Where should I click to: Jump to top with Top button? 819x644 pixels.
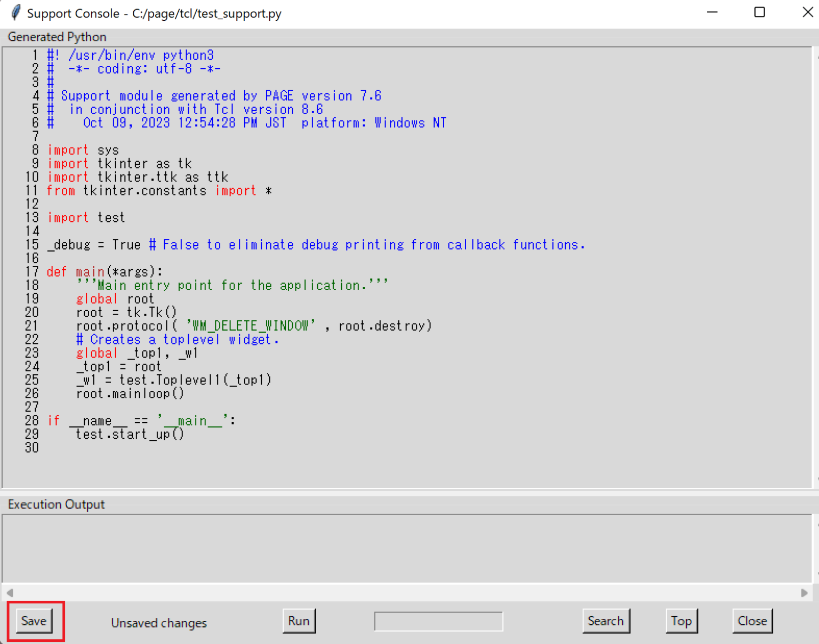681,621
